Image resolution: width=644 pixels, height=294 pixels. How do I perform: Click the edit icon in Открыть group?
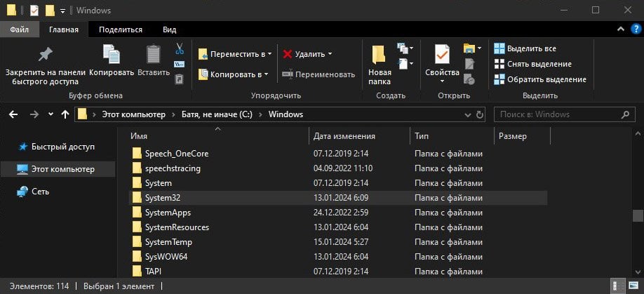tap(469, 64)
